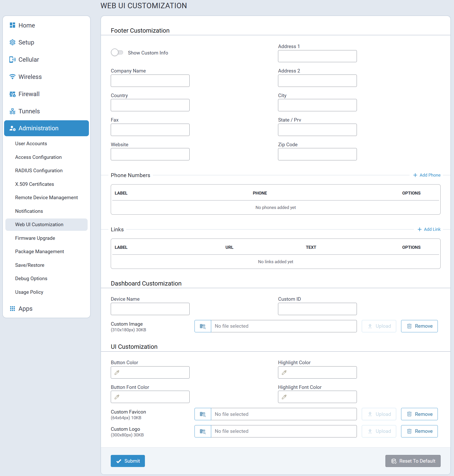Click the Add Phone link
This screenshot has width=454, height=476.
click(x=427, y=175)
